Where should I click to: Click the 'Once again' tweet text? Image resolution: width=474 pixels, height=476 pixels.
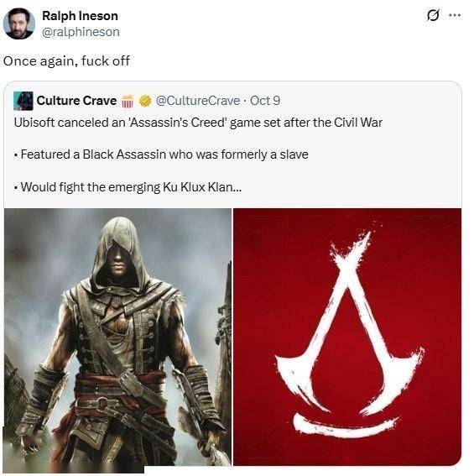[66, 60]
